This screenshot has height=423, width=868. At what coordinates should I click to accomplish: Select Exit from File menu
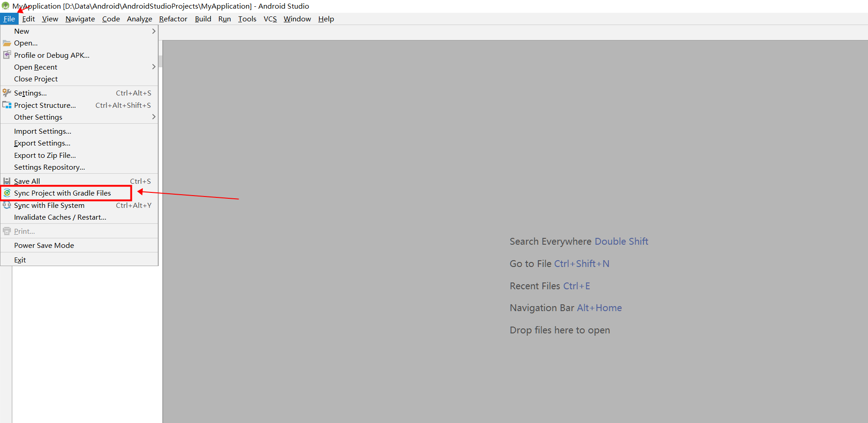79,260
